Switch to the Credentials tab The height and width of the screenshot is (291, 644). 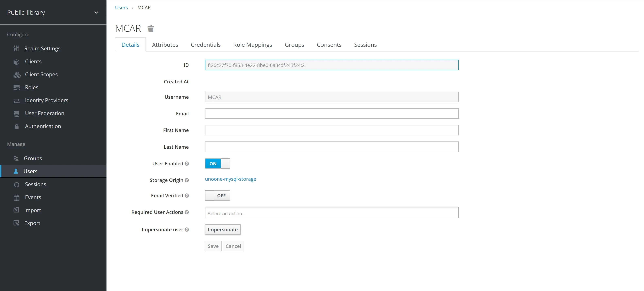click(x=205, y=45)
